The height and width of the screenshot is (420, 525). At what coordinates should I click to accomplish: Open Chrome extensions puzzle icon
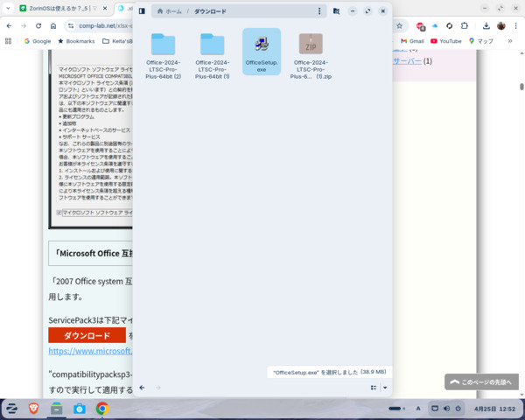click(x=465, y=25)
